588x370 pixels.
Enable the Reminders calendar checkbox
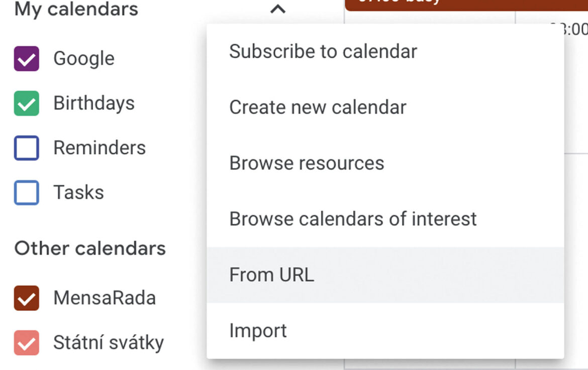coord(27,148)
